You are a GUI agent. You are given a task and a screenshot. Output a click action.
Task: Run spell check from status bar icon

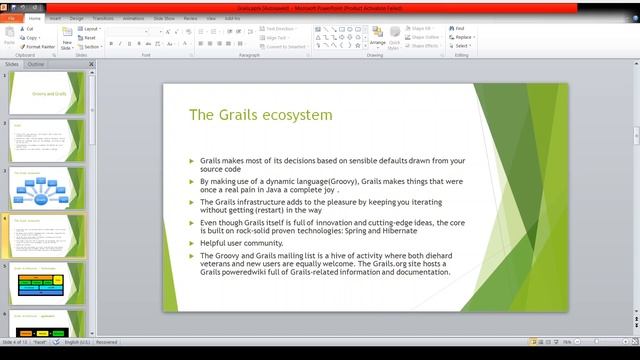[56, 342]
